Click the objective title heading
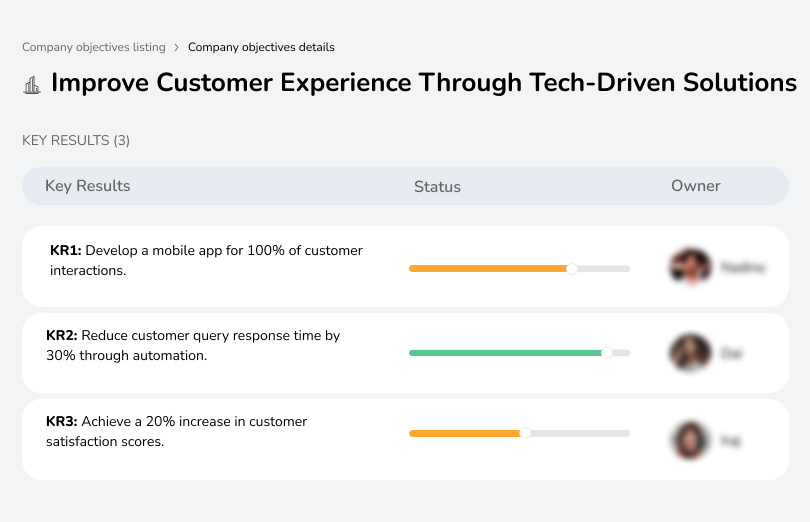Image resolution: width=810 pixels, height=522 pixels. [424, 83]
